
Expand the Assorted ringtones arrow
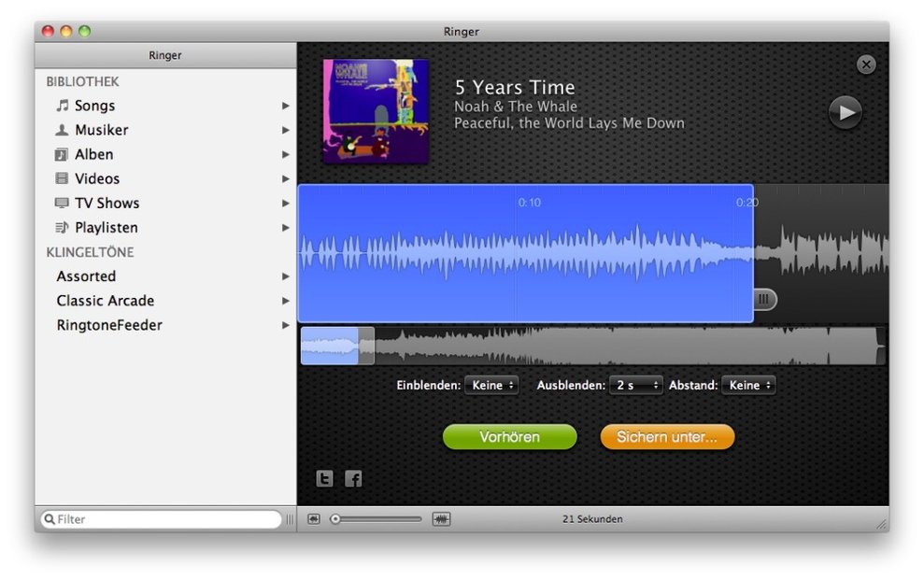pos(286,276)
